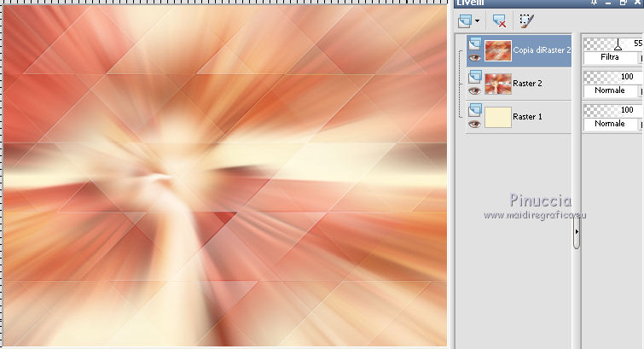Open Raster 1 Normale blend mode dropdown

coord(612,124)
